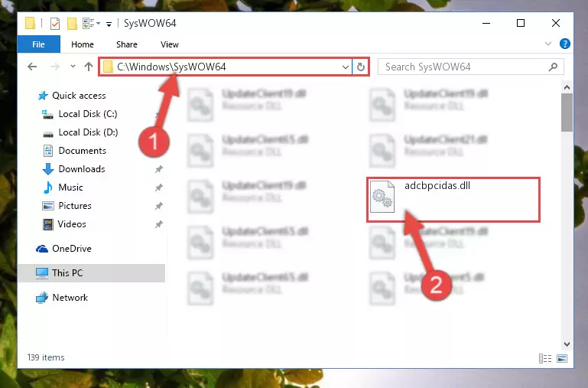The width and height of the screenshot is (588, 388).
Task: Click New folder icon in quick access toolbar
Action: (72, 23)
